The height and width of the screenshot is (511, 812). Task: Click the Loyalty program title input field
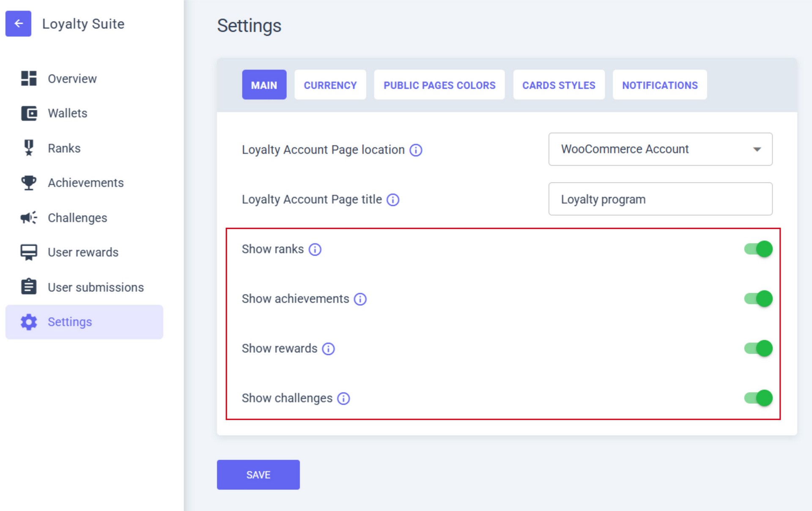click(x=660, y=199)
